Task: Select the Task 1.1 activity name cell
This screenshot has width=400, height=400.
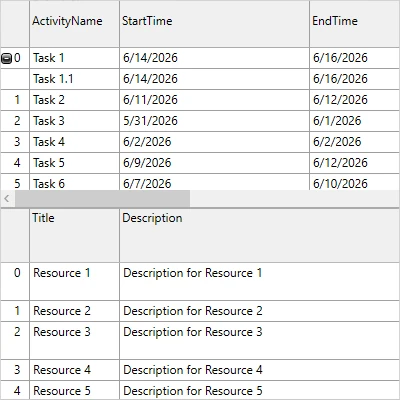Action: [x=74, y=79]
